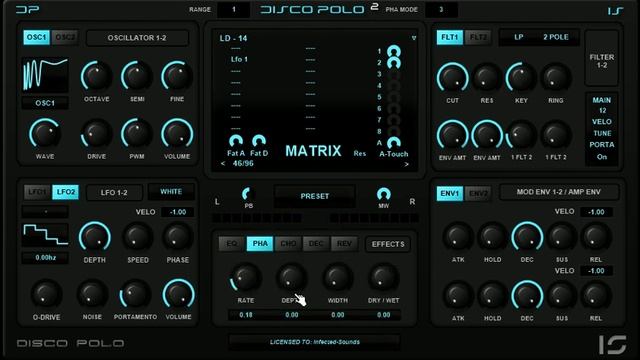Click the DRY / WET knob
Image resolution: width=640 pixels, height=360 pixels.
click(383, 278)
